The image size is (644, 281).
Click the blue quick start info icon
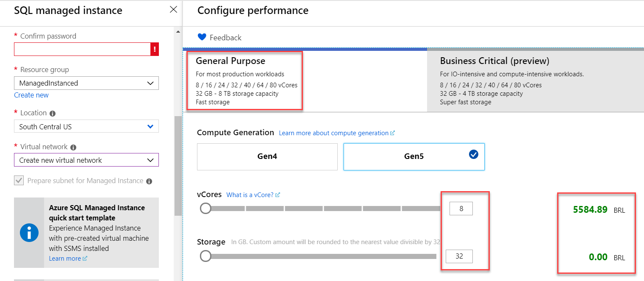pos(29,233)
